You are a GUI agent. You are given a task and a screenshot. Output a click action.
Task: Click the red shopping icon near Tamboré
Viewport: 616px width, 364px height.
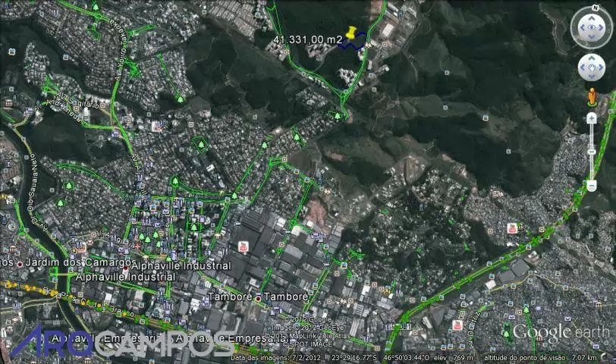point(244,246)
